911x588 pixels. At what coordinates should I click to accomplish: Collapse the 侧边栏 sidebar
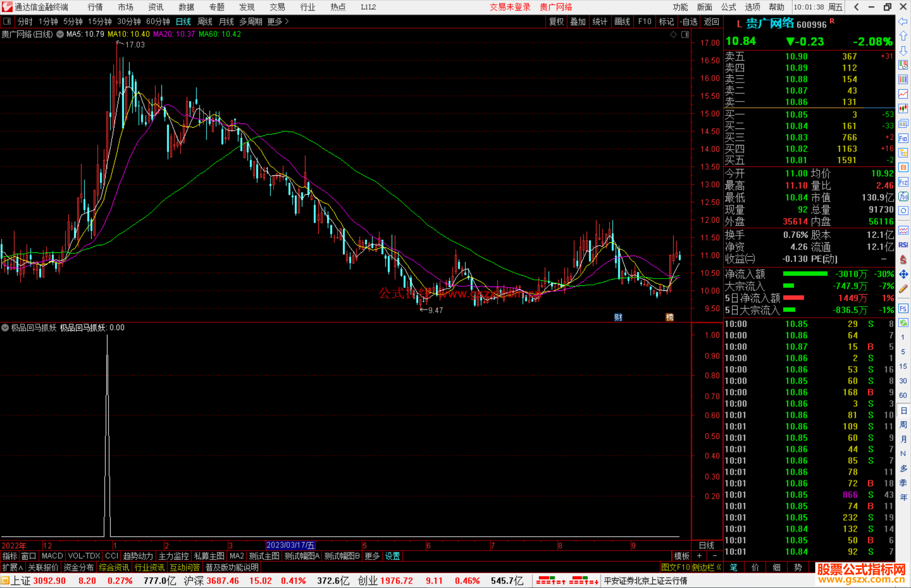706,567
